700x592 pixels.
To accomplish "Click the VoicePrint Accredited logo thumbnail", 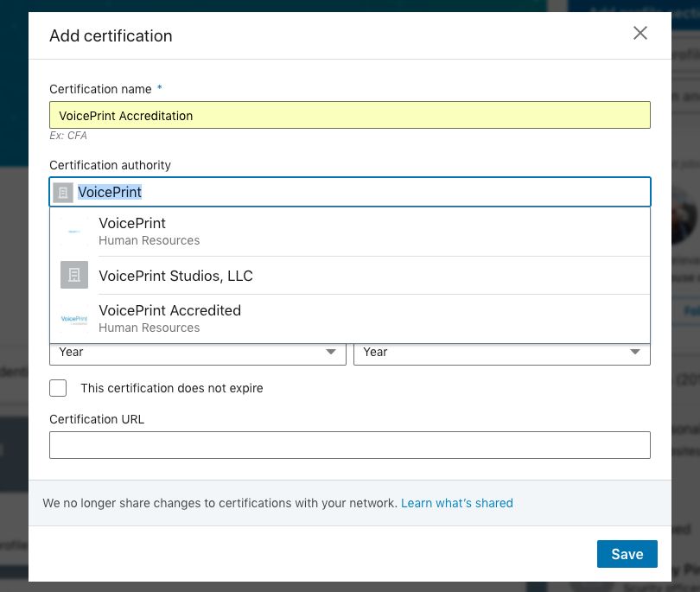I will pos(74,319).
